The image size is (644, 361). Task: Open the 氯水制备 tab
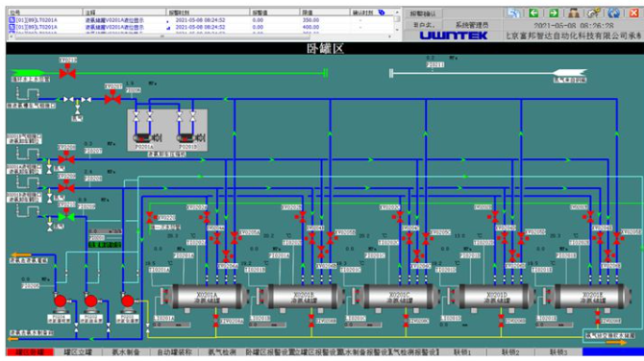click(x=126, y=352)
